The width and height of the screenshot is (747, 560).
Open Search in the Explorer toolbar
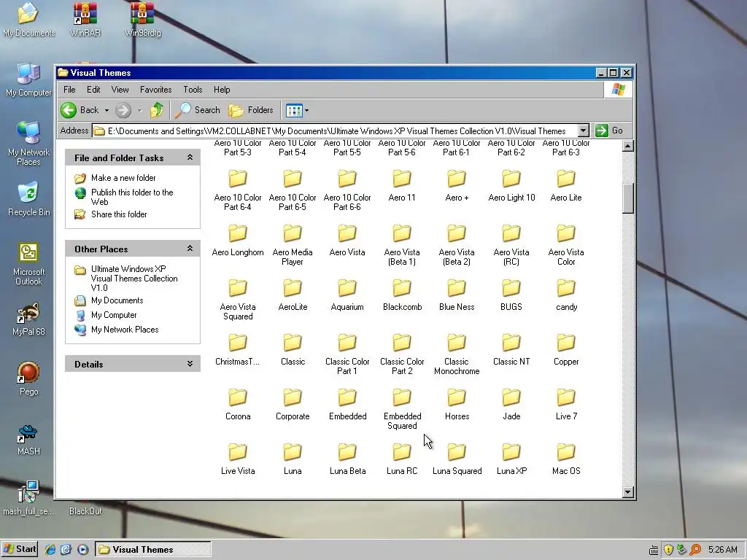click(x=197, y=110)
